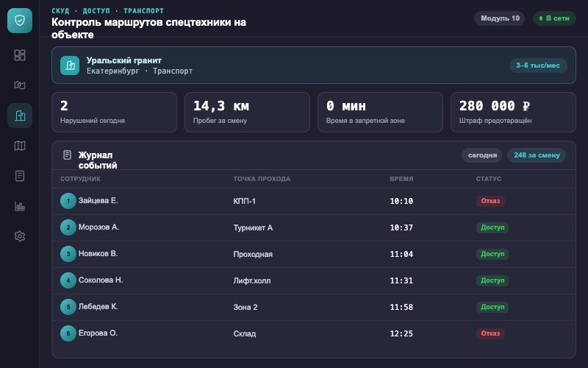Click the page title Контроль маршрутов спецтехники
This screenshot has height=368, width=588.
(x=149, y=28)
